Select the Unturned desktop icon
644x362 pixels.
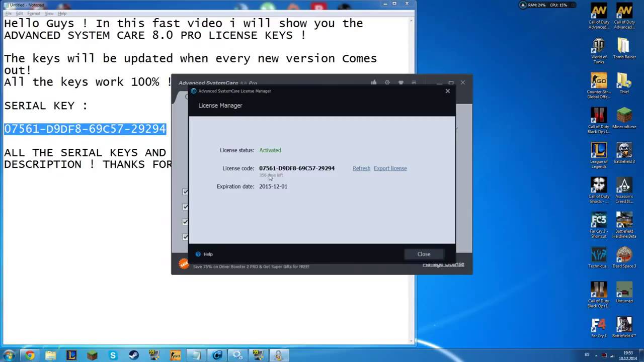coord(624,292)
